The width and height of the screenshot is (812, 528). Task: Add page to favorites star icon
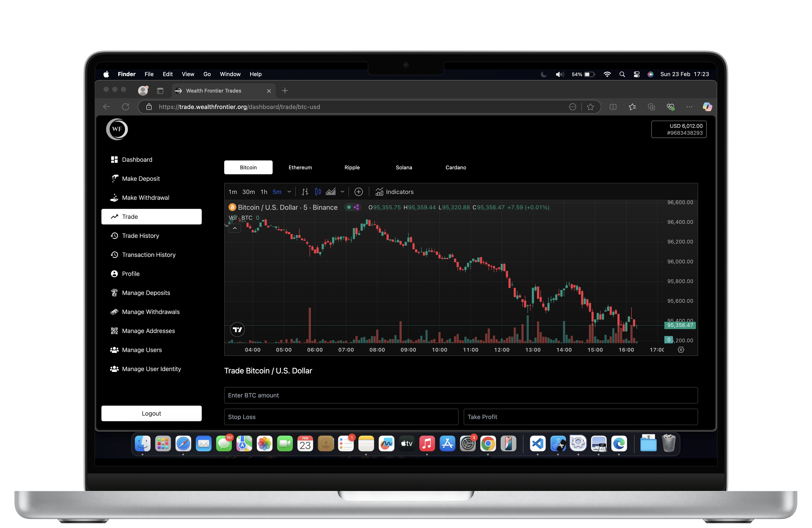pos(590,107)
